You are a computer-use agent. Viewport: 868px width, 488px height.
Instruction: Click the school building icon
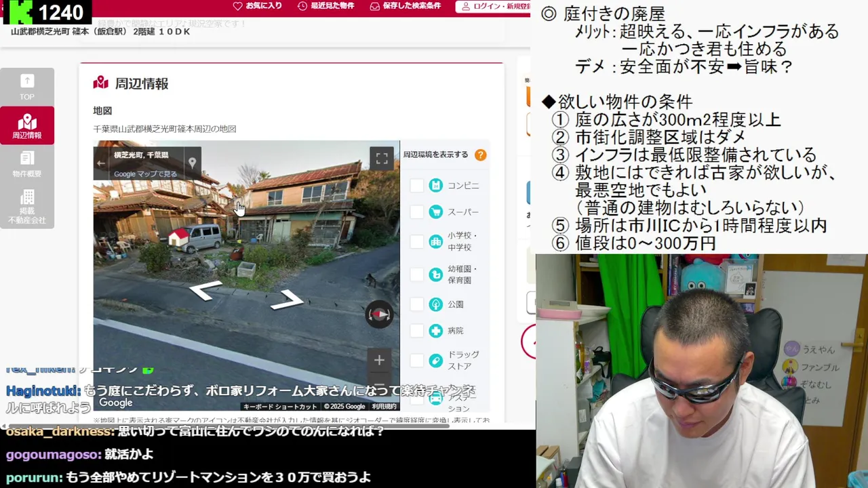[435, 242]
